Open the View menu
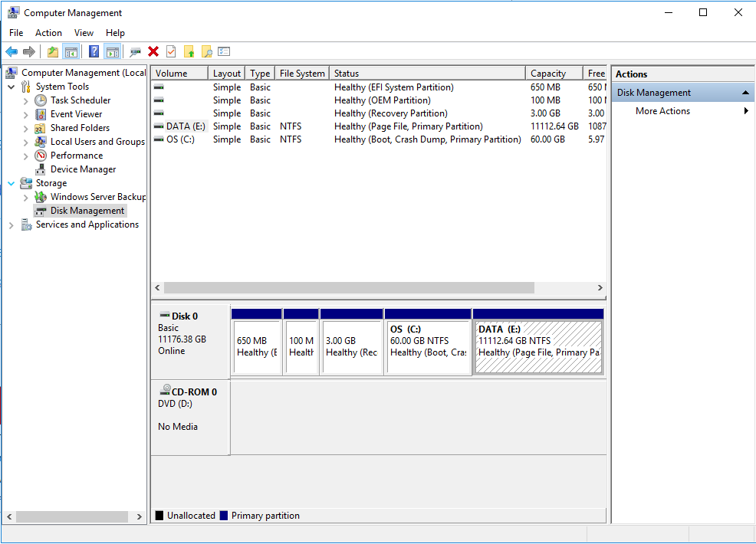The height and width of the screenshot is (544, 756). click(x=84, y=33)
